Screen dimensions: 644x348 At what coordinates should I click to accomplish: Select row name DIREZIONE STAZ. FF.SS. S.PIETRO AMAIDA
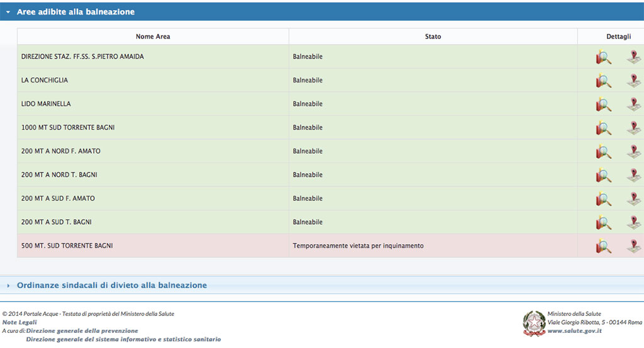click(82, 57)
